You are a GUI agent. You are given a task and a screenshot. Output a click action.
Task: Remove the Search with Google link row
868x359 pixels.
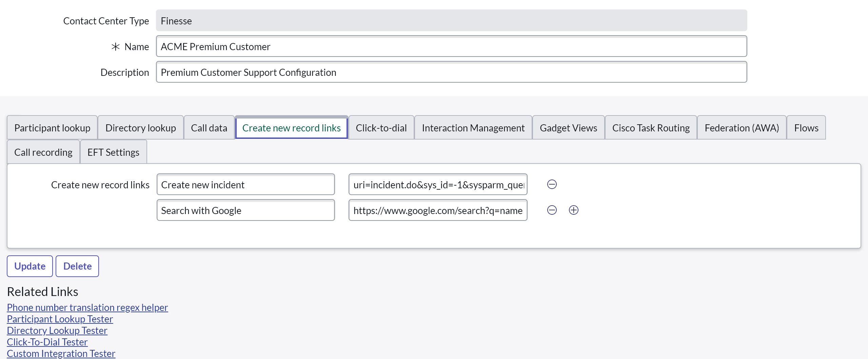552,210
